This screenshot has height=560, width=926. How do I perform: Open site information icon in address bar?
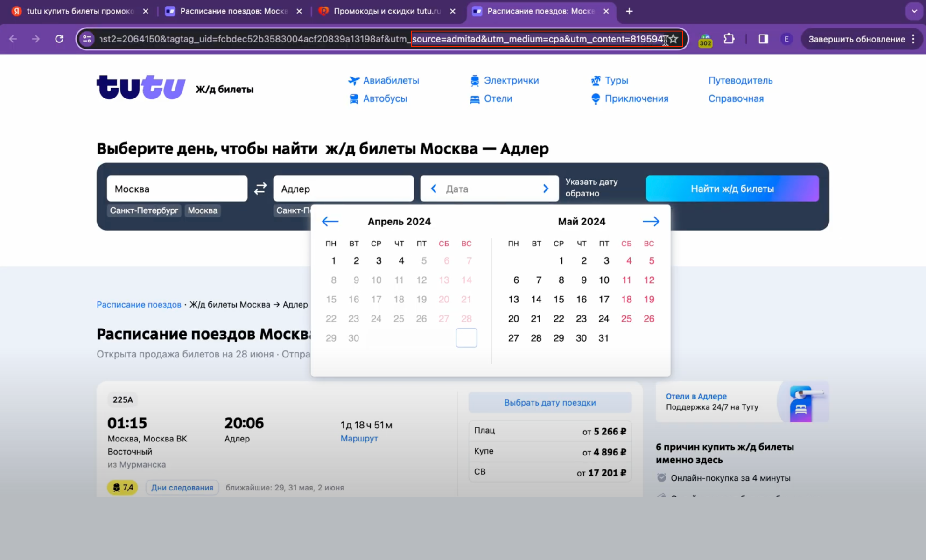click(87, 39)
